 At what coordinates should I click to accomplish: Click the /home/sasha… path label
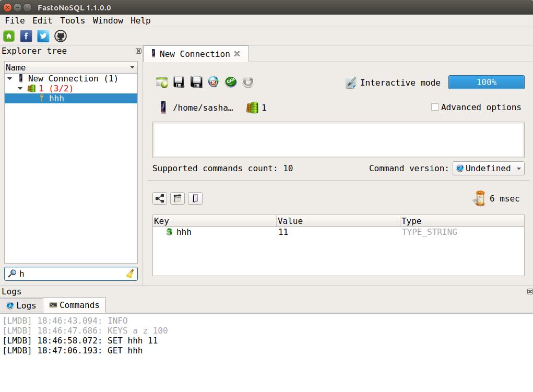tap(203, 108)
